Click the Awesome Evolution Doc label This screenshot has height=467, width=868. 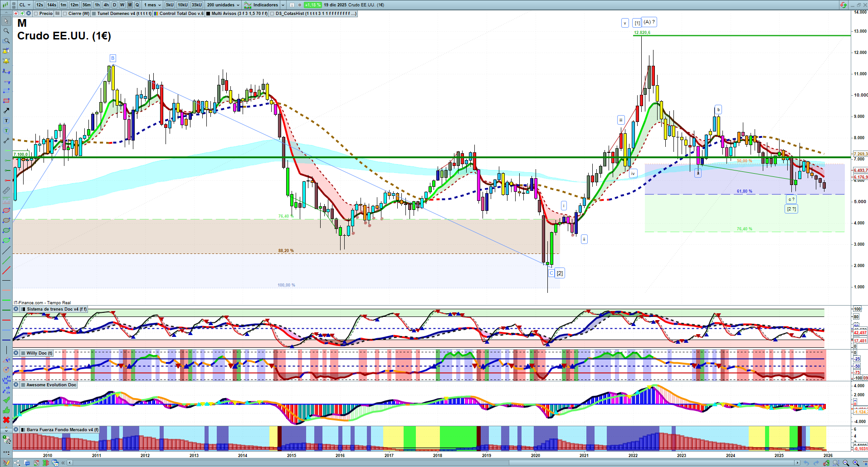(51, 385)
